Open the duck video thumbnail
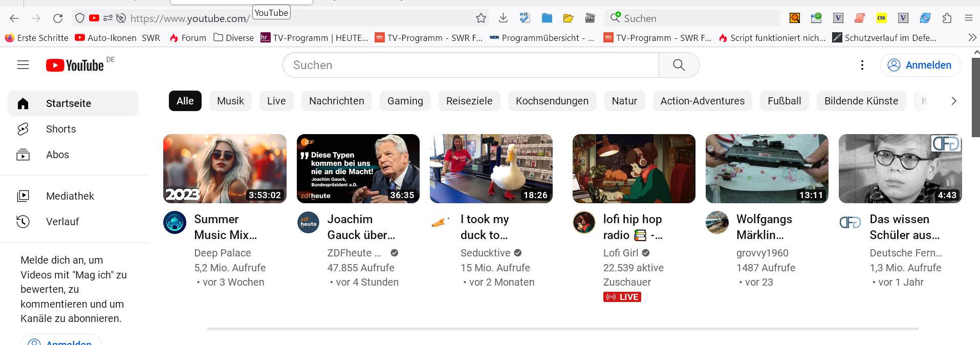980x345 pixels. [x=491, y=168]
